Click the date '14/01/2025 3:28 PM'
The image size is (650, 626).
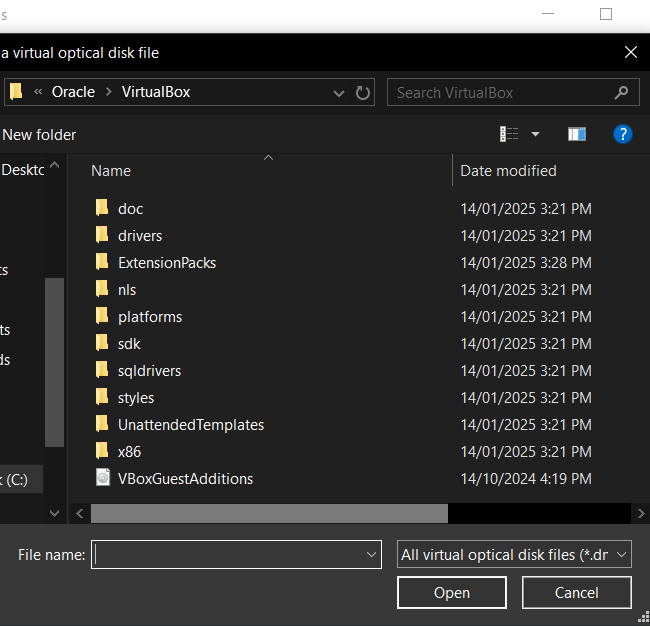click(x=526, y=262)
